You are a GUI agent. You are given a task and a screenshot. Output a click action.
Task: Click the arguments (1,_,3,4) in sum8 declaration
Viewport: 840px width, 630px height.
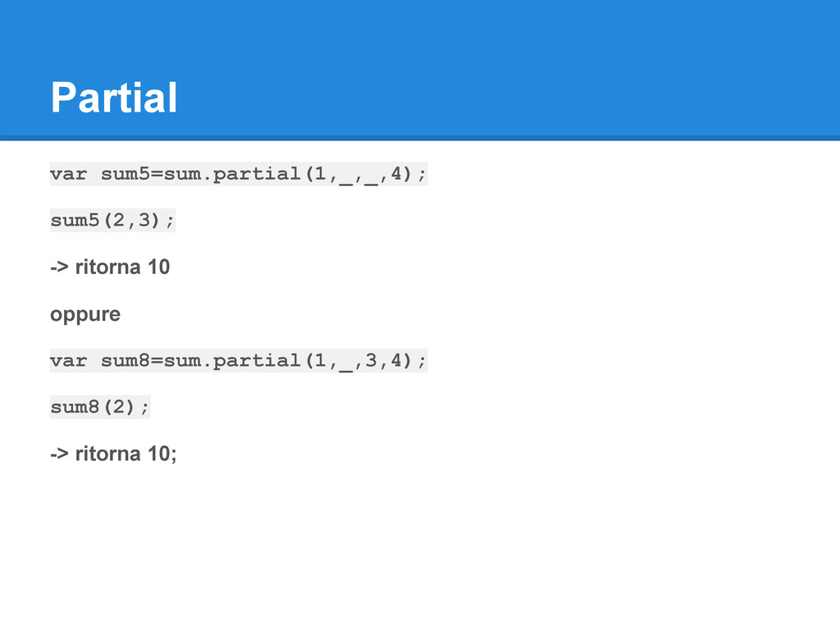coord(359,361)
